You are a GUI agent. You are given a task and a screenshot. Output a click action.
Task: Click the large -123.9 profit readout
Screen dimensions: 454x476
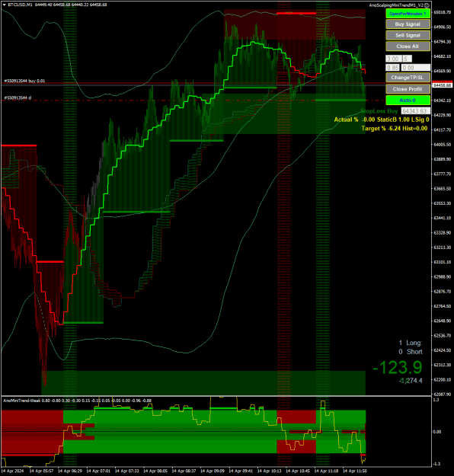[x=397, y=367]
